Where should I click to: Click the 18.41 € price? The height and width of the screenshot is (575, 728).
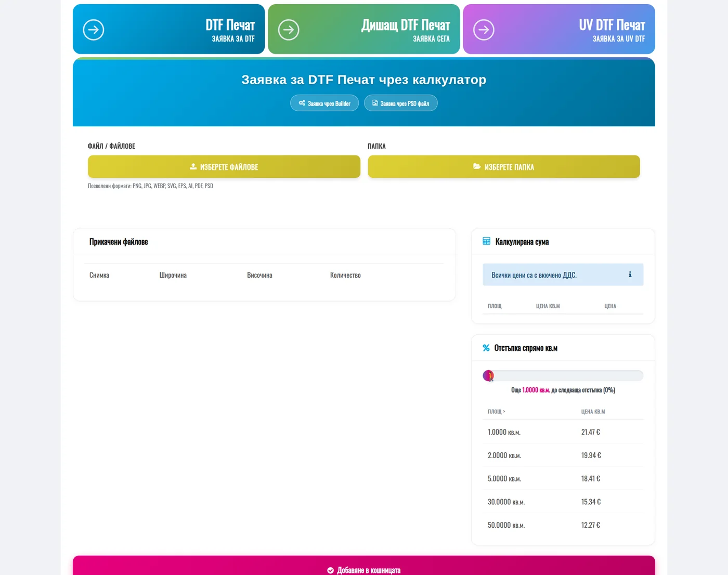click(x=591, y=479)
